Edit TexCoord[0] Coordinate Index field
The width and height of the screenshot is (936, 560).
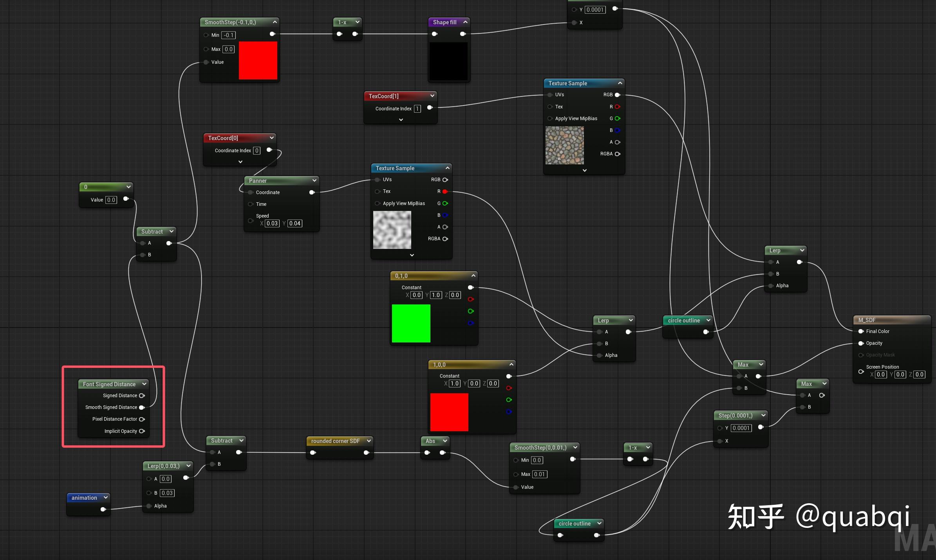click(257, 151)
